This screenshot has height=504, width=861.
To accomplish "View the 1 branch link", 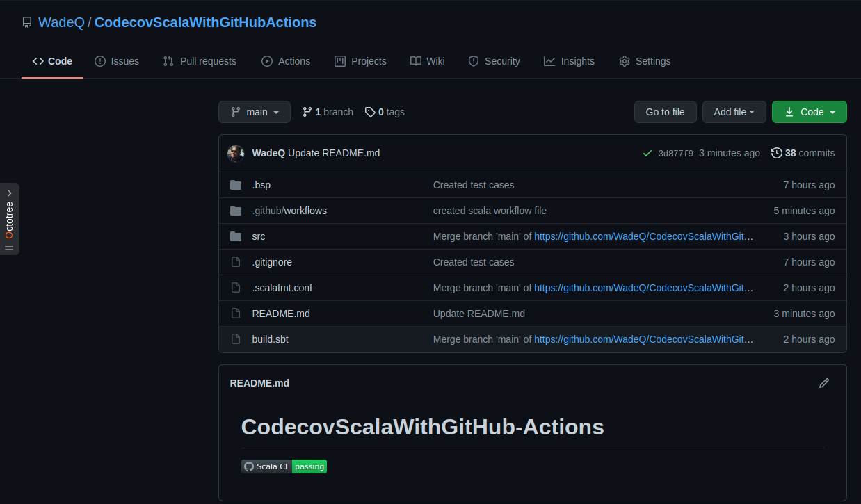I will [328, 112].
